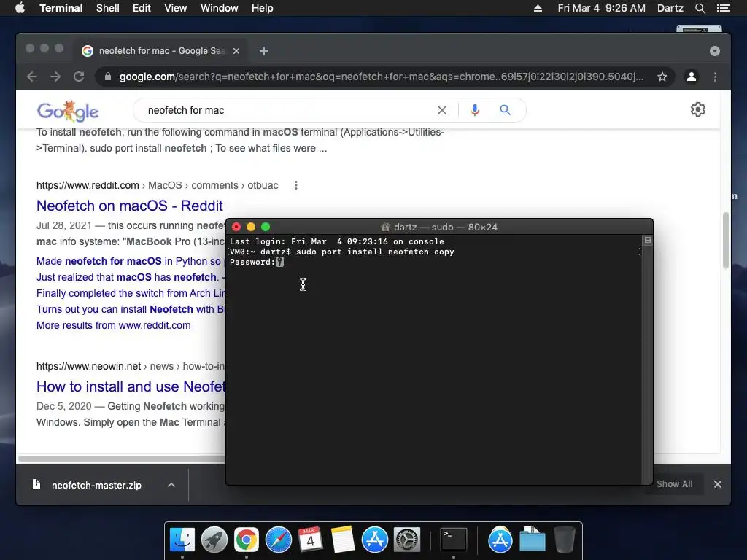747x560 pixels.
Task: Open the Terminal app menu
Action: point(61,8)
